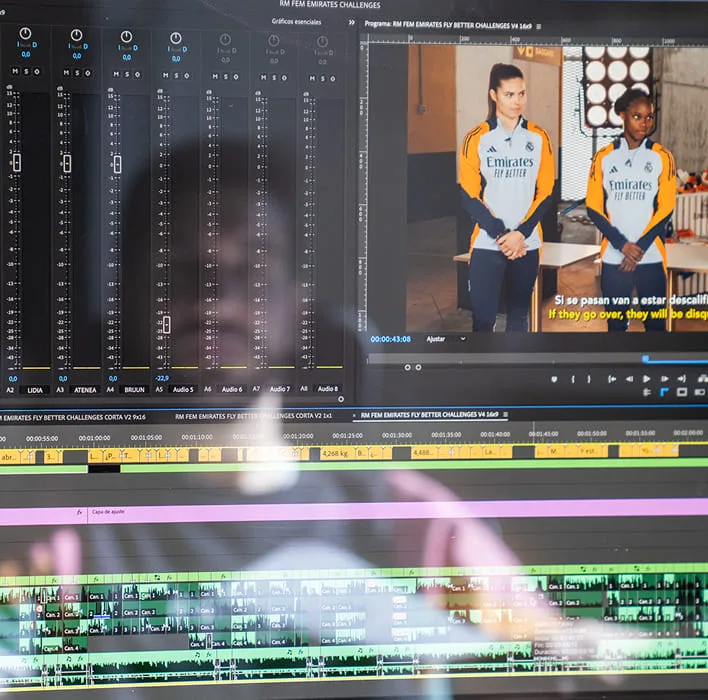Click the Mark Out bracket icon

pos(589,379)
